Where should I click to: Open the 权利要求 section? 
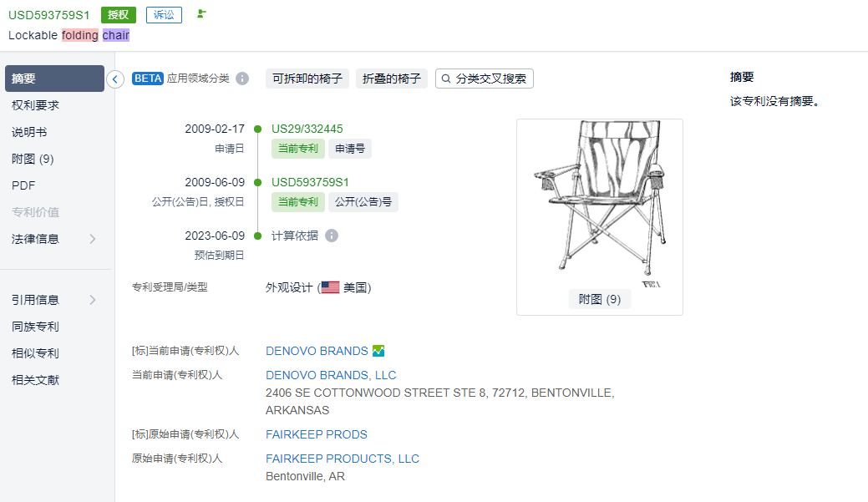(x=35, y=105)
